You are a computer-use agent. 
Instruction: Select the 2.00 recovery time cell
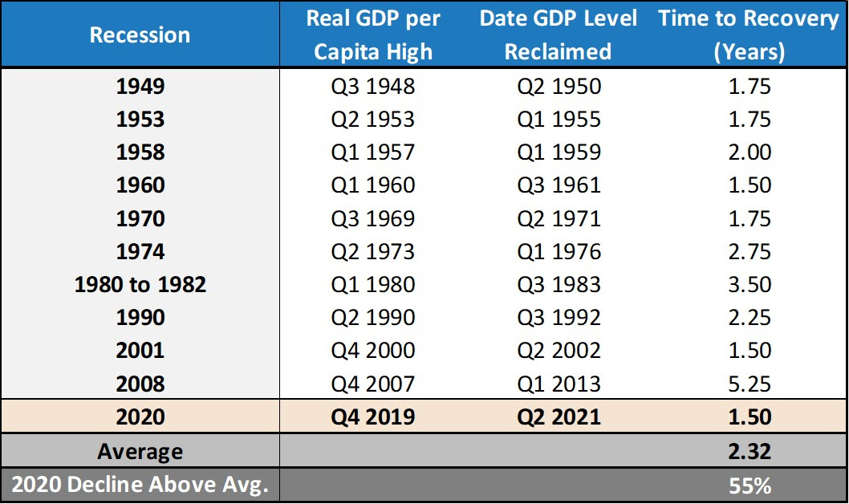coord(747,152)
